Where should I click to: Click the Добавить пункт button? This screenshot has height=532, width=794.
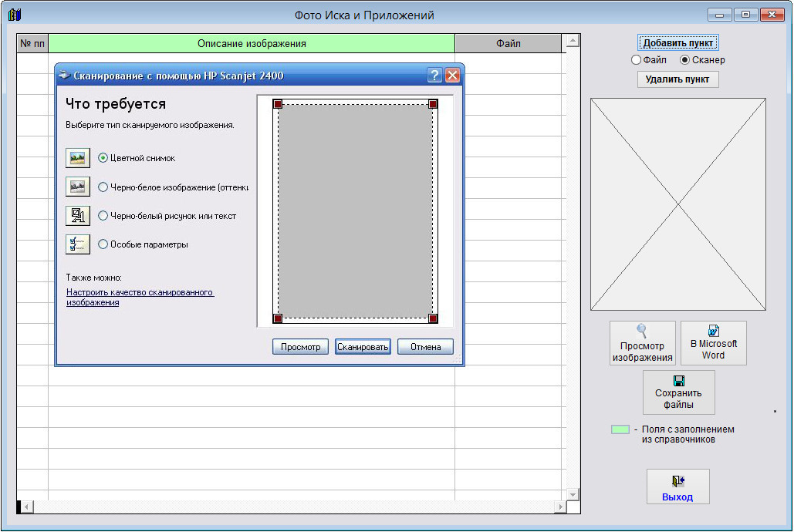(x=677, y=43)
